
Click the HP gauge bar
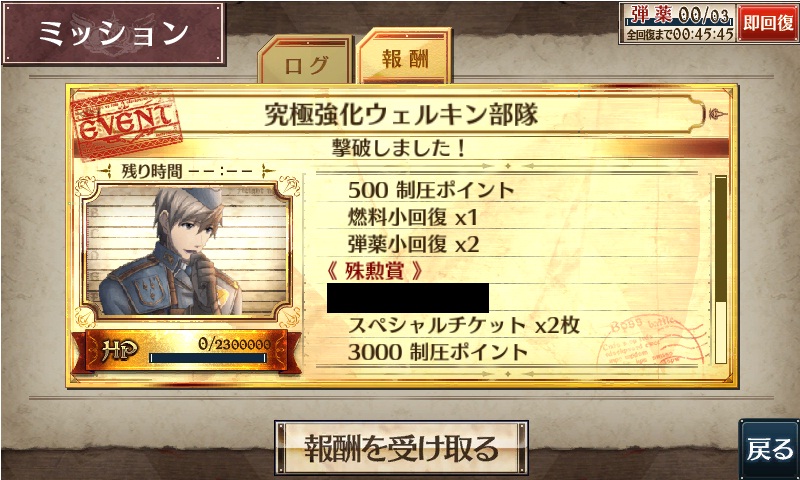tap(208, 358)
